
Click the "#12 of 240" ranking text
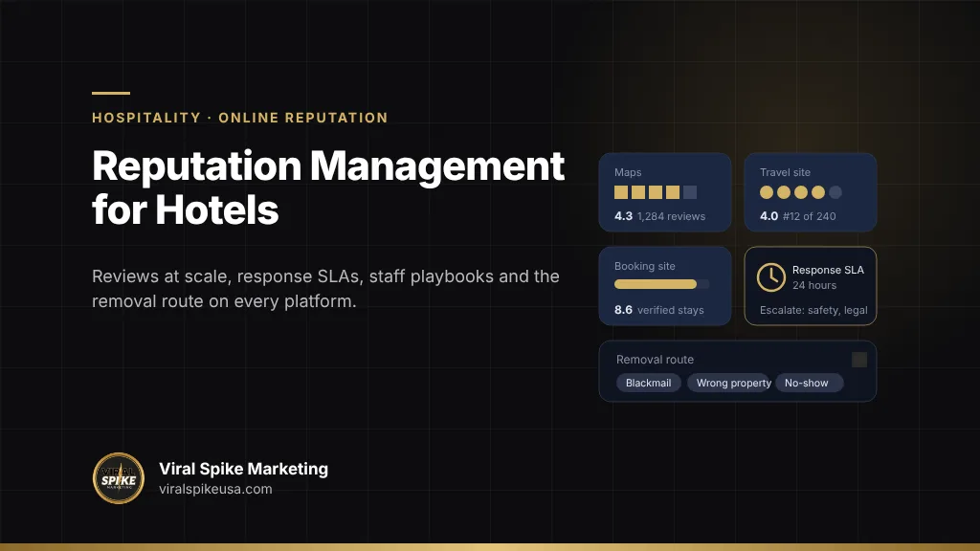pyautogui.click(x=810, y=216)
